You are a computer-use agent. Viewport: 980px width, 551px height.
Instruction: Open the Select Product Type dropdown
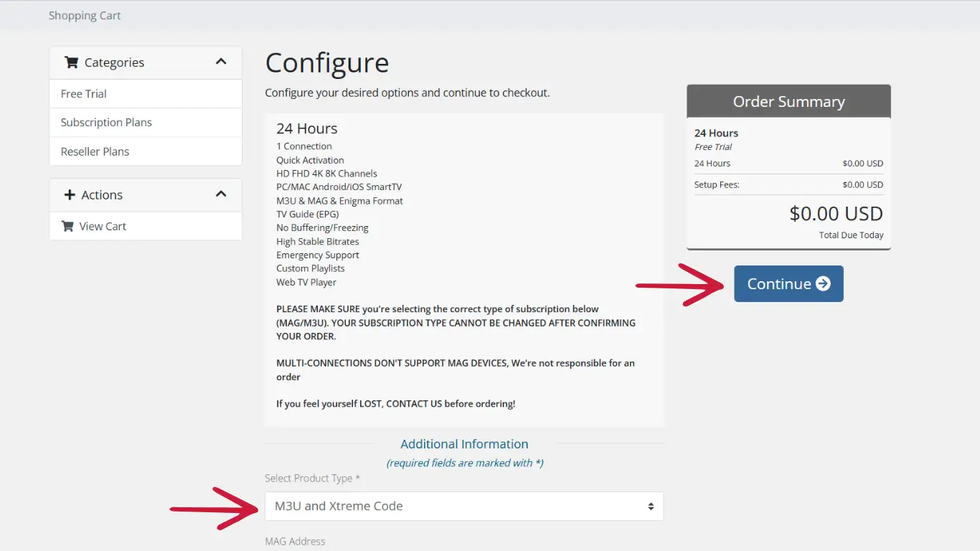pos(464,506)
